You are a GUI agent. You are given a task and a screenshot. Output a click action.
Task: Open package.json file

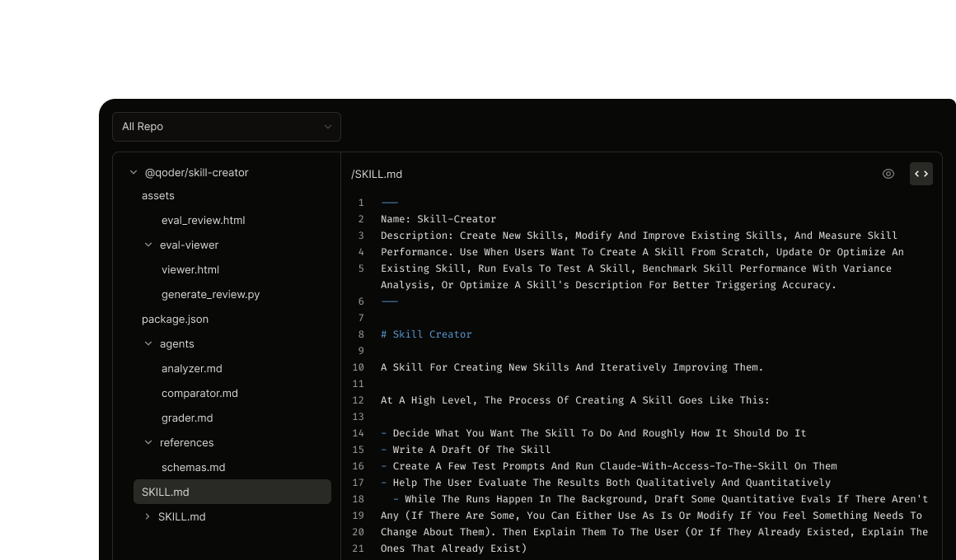(x=175, y=320)
